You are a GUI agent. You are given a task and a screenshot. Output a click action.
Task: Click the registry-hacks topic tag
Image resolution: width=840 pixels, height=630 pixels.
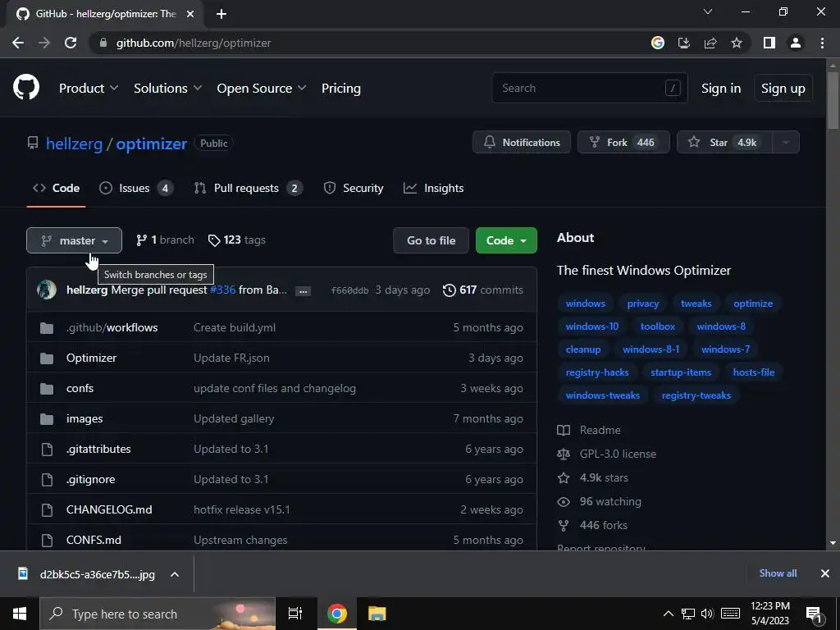click(x=597, y=372)
